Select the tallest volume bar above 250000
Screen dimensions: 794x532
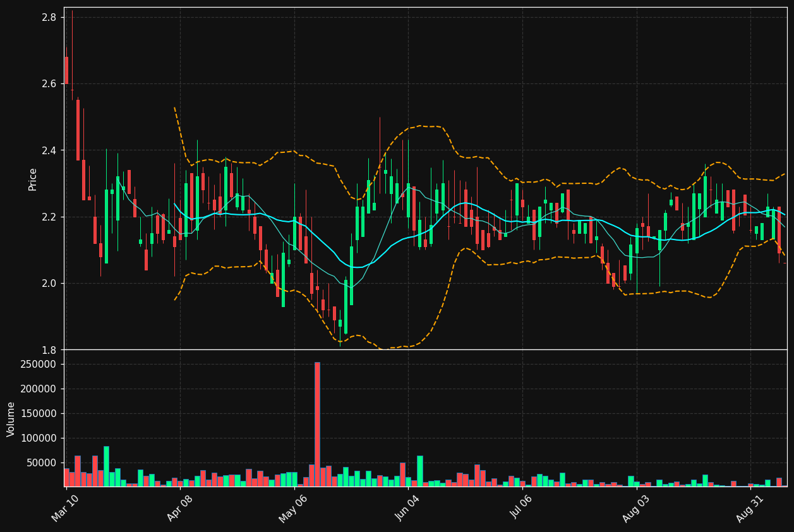tap(317, 424)
